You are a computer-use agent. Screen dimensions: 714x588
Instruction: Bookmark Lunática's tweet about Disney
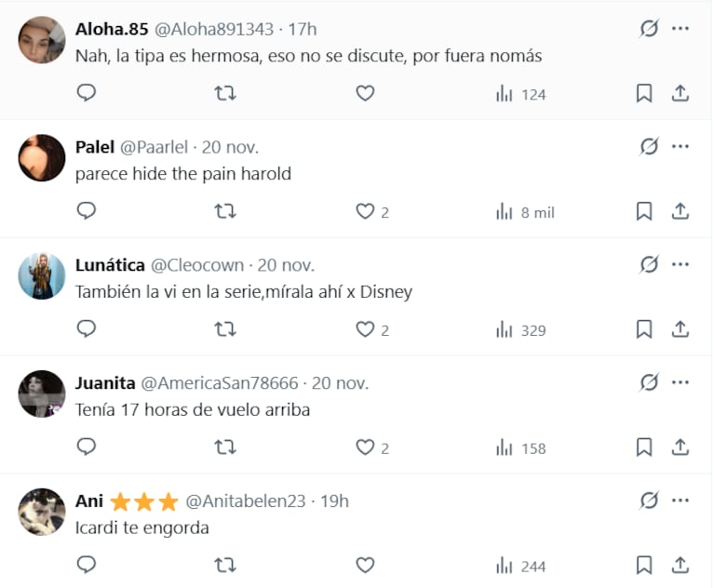(x=643, y=329)
